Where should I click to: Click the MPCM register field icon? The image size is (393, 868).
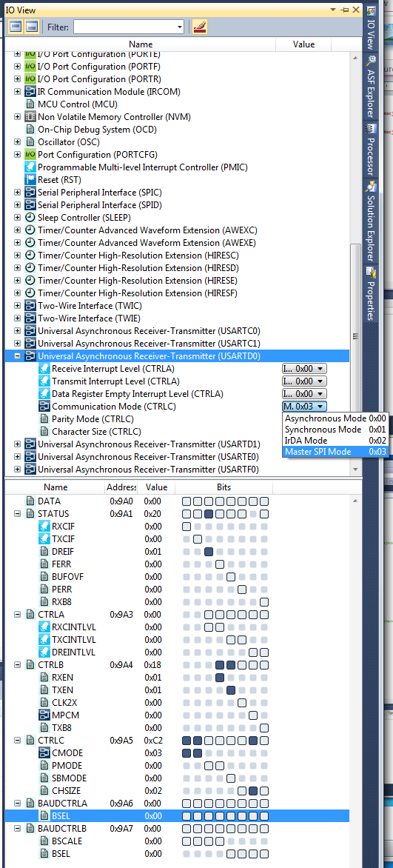(x=44, y=715)
